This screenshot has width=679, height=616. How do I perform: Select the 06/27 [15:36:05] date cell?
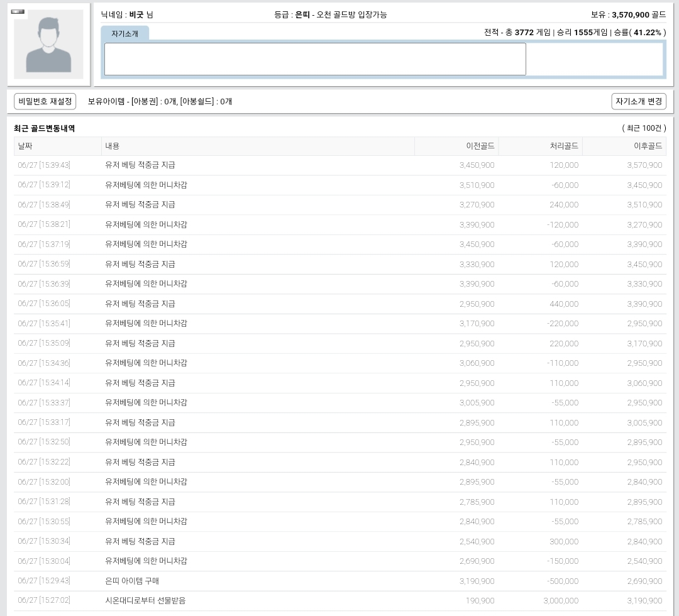click(44, 304)
